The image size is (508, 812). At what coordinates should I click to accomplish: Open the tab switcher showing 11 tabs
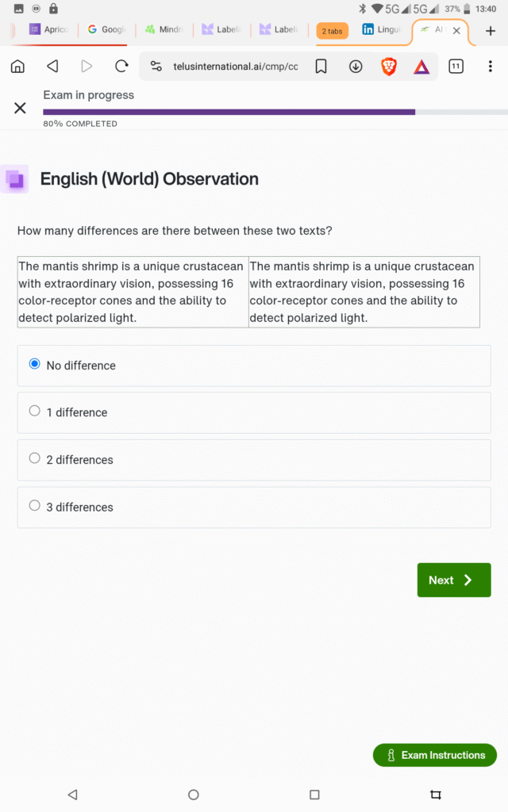(x=456, y=67)
